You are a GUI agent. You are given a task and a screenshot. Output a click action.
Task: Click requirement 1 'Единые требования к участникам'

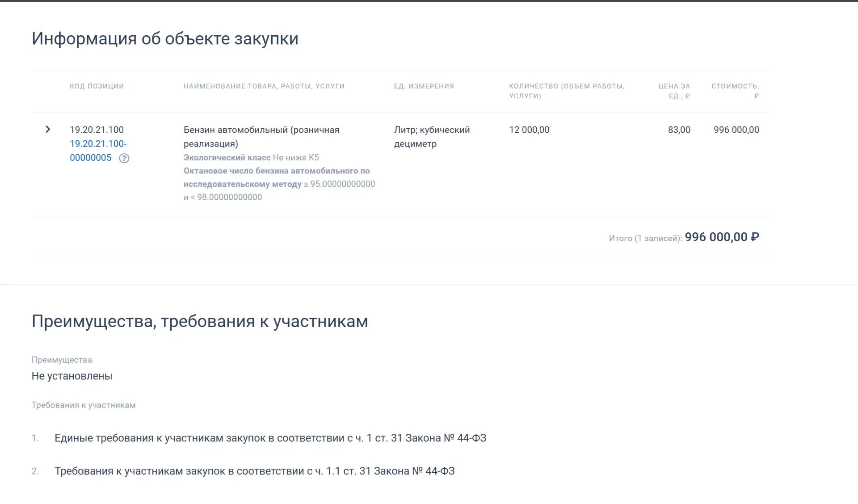click(x=270, y=438)
